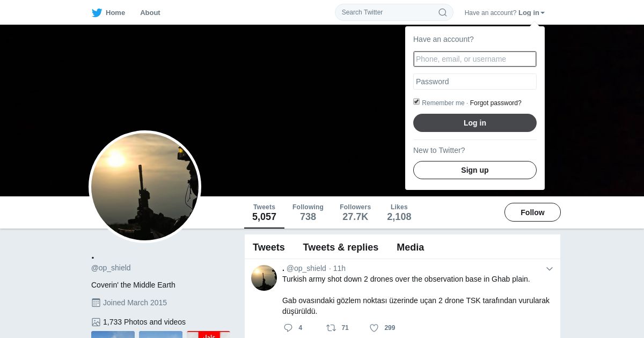Retweet the Ghab plain drone tweet
The height and width of the screenshot is (338, 644).
331,328
